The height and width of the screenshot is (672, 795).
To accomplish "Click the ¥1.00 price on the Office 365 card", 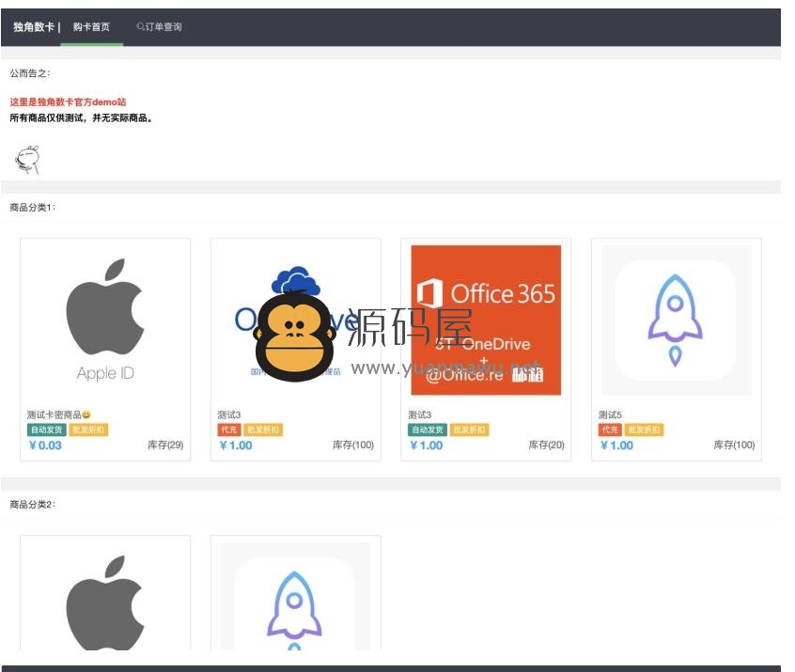I will pos(427,445).
